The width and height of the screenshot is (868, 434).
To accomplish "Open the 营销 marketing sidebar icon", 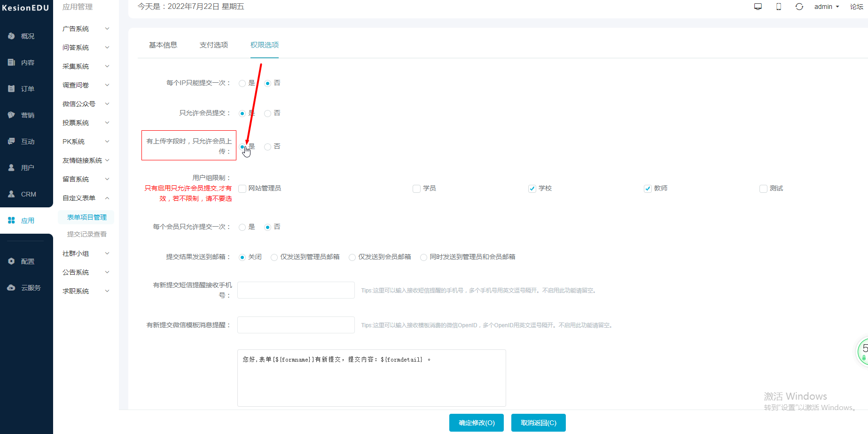I will click(12, 115).
